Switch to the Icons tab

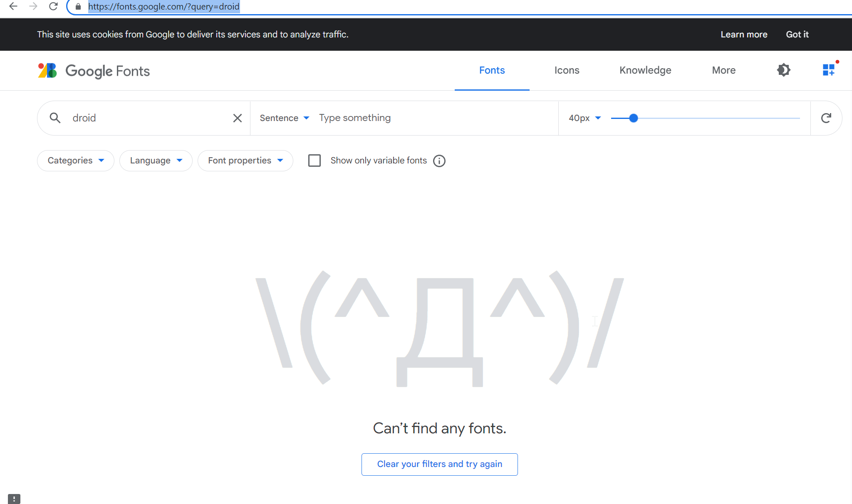[x=567, y=70]
